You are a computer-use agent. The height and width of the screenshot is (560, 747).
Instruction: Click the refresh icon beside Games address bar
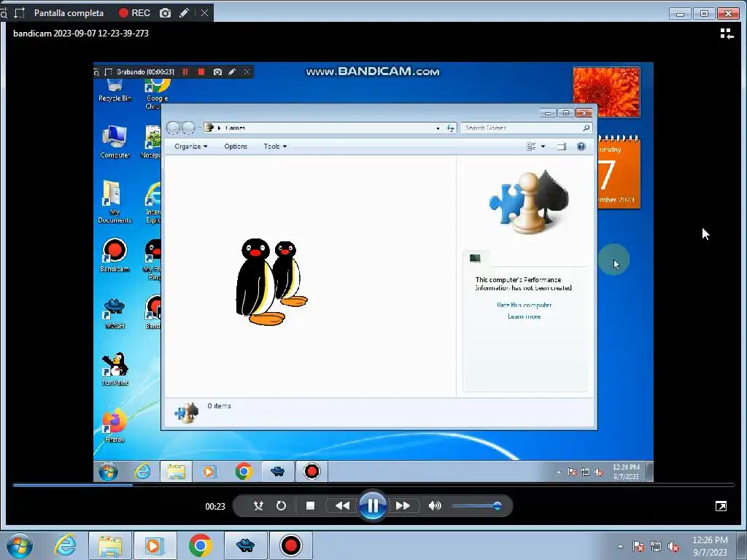click(x=450, y=128)
